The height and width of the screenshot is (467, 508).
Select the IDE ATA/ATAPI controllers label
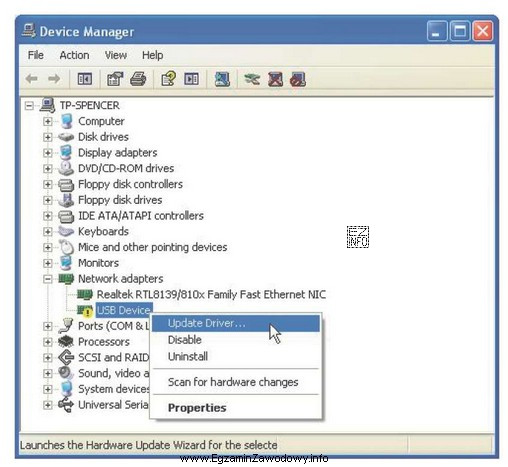[x=141, y=216]
